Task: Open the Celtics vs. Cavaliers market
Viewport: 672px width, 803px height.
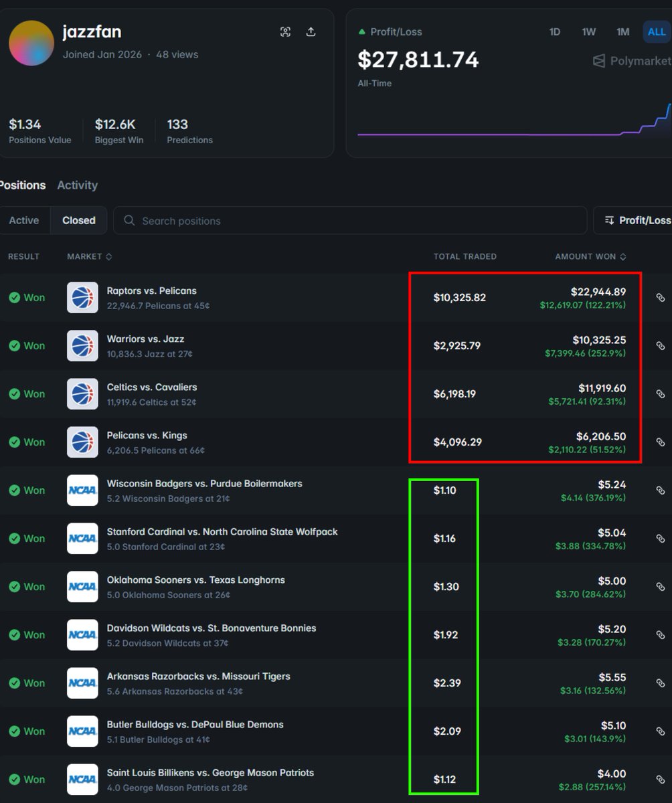Action: (152, 387)
